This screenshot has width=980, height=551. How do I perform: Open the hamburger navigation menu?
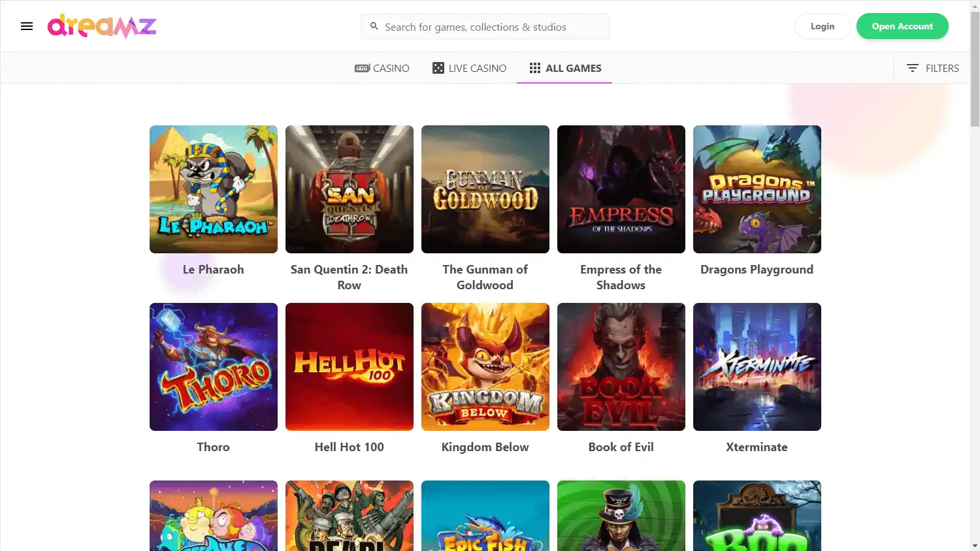click(27, 26)
